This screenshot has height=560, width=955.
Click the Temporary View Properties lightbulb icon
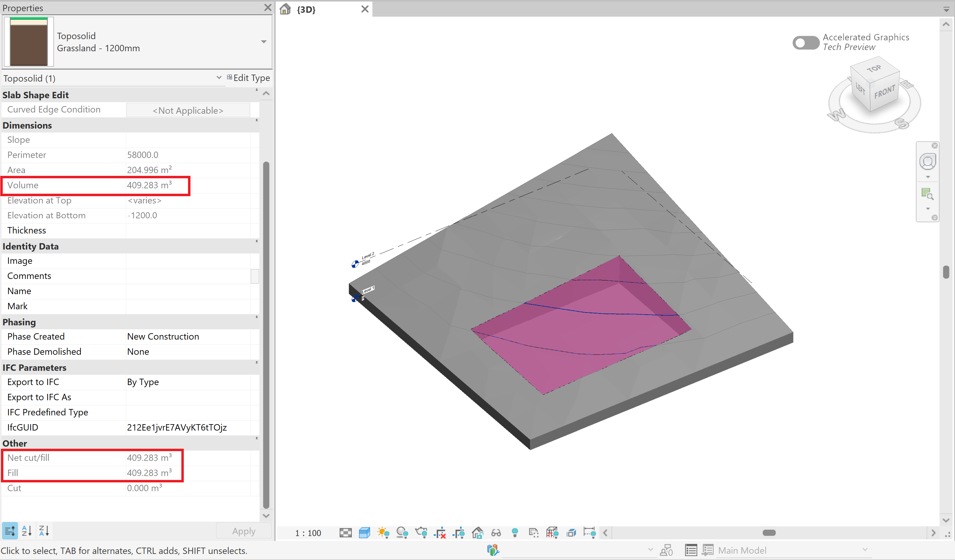pyautogui.click(x=515, y=533)
